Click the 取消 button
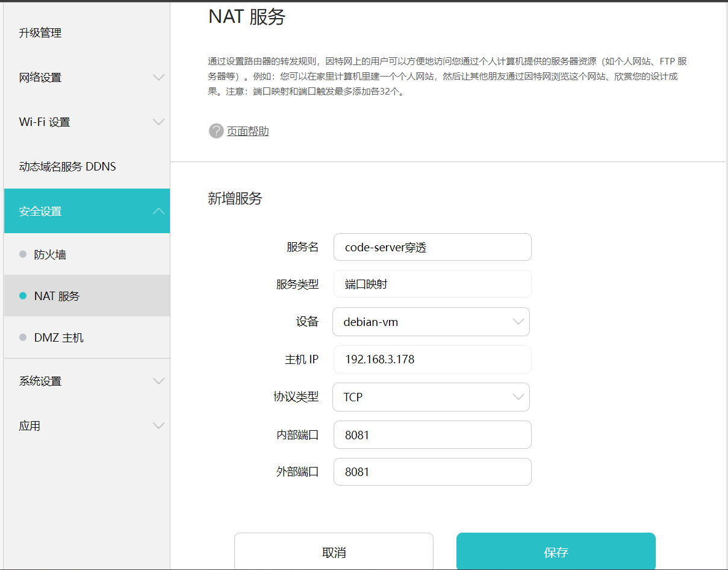 pos(334,552)
